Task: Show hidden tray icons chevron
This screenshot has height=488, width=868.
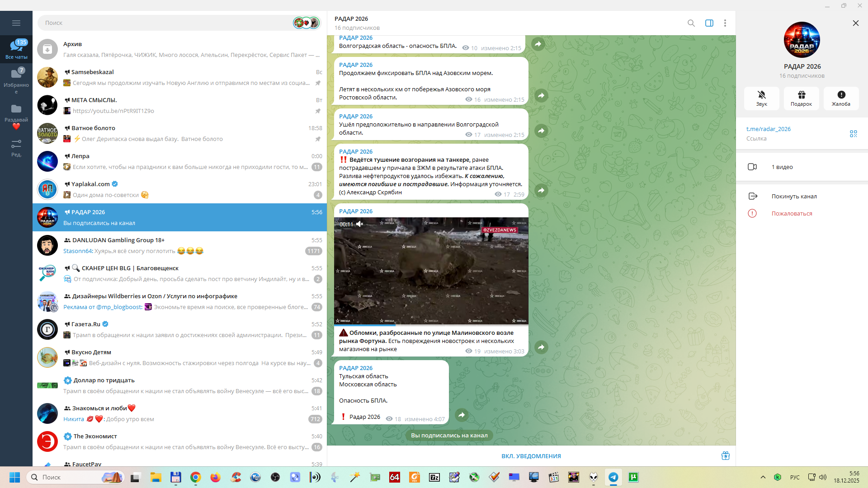Action: [x=763, y=477]
